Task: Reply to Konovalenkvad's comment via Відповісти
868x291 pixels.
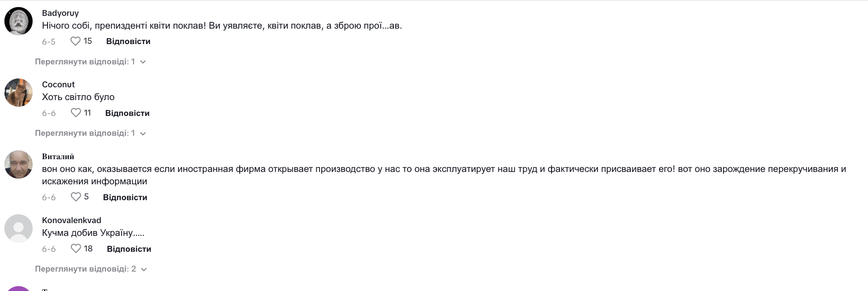Action: click(129, 249)
